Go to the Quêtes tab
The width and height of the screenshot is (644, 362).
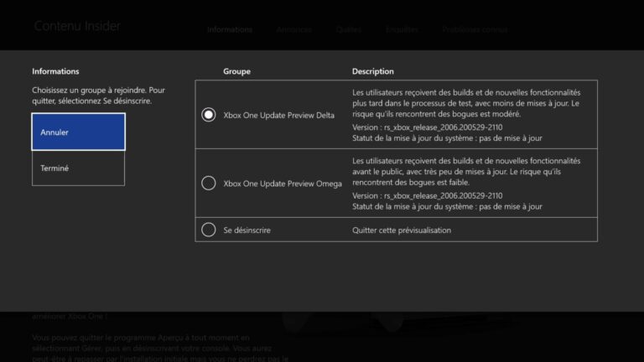point(348,29)
